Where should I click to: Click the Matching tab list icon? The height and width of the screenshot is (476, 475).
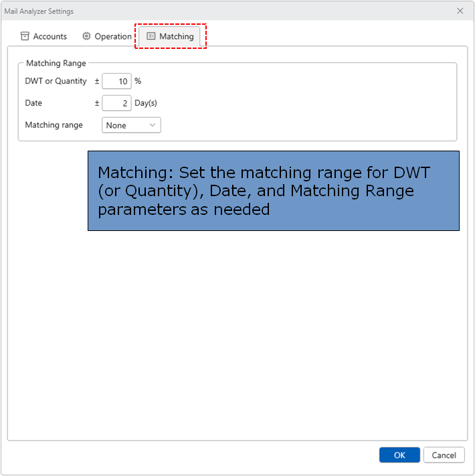[x=151, y=36]
